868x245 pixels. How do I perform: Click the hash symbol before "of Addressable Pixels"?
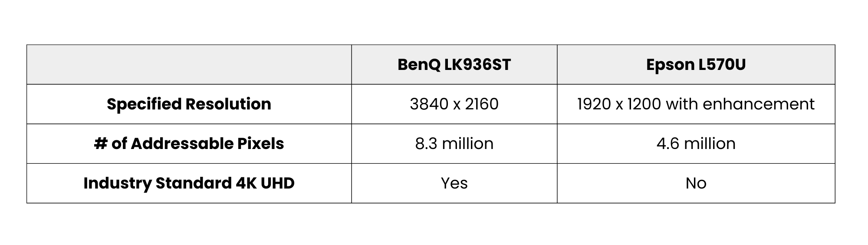pos(100,144)
